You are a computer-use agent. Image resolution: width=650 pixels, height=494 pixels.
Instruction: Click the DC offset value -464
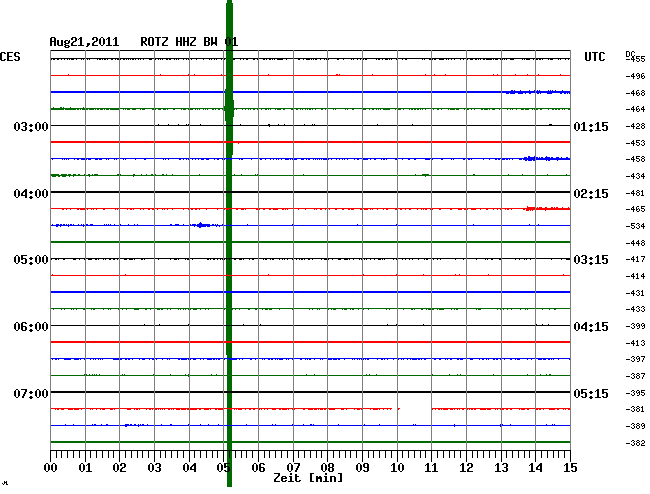click(x=635, y=109)
